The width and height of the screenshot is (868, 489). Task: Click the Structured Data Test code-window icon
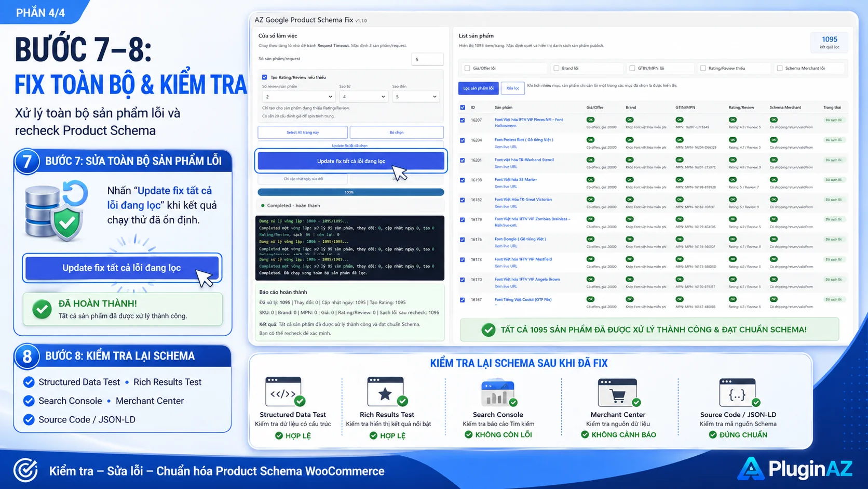(x=283, y=392)
